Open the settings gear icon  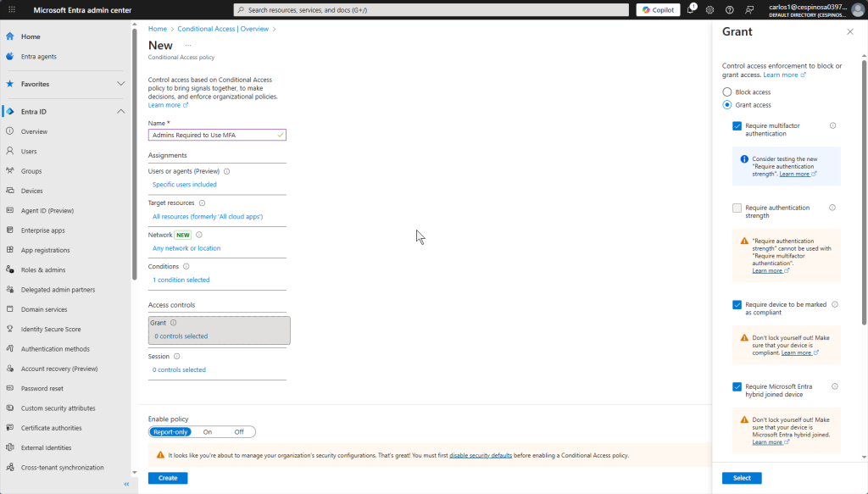click(x=710, y=10)
